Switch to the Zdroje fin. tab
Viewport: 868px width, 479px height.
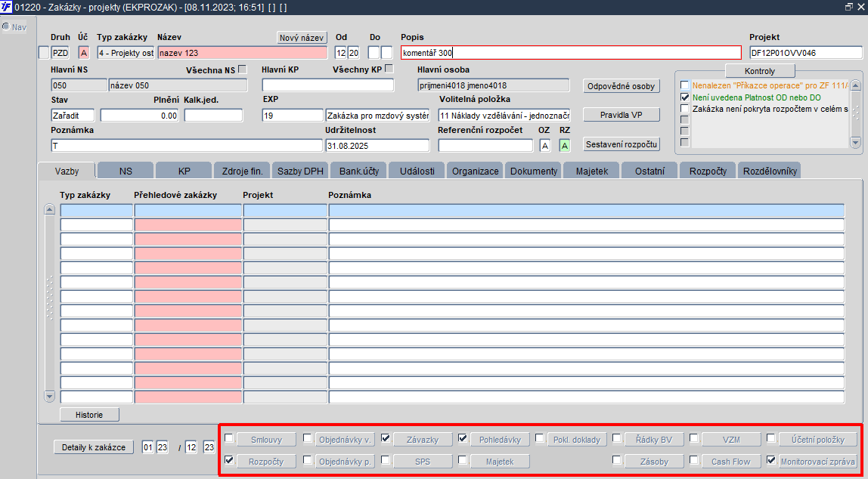tap(242, 171)
